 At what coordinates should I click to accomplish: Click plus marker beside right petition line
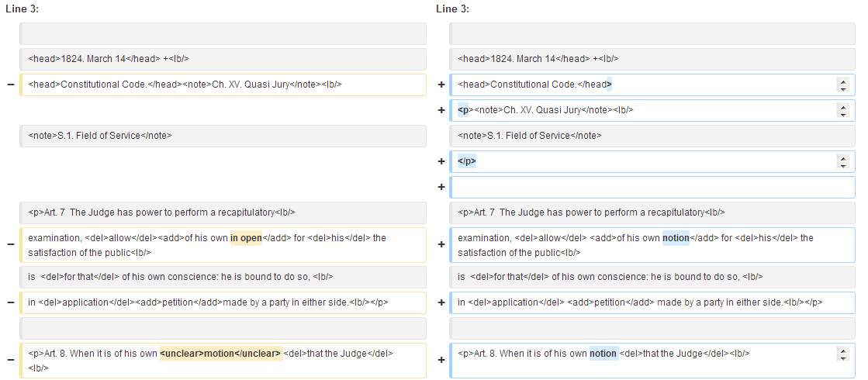441,302
